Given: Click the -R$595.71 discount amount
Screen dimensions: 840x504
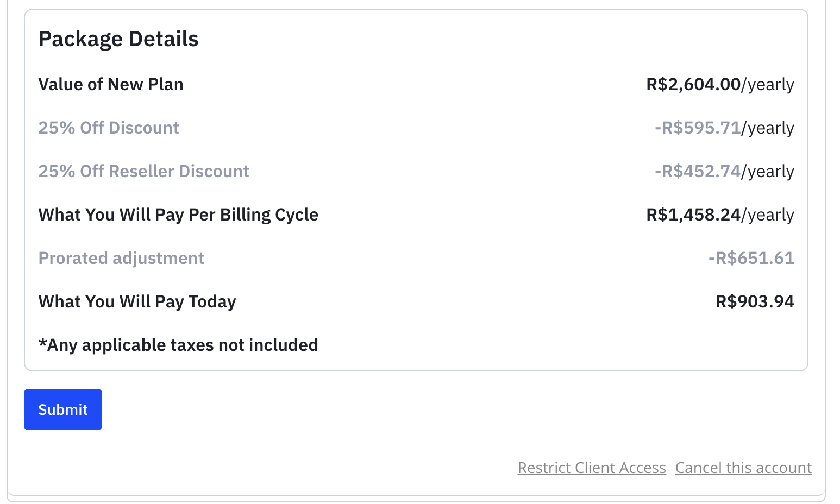Looking at the screenshot, I should click(x=698, y=128).
